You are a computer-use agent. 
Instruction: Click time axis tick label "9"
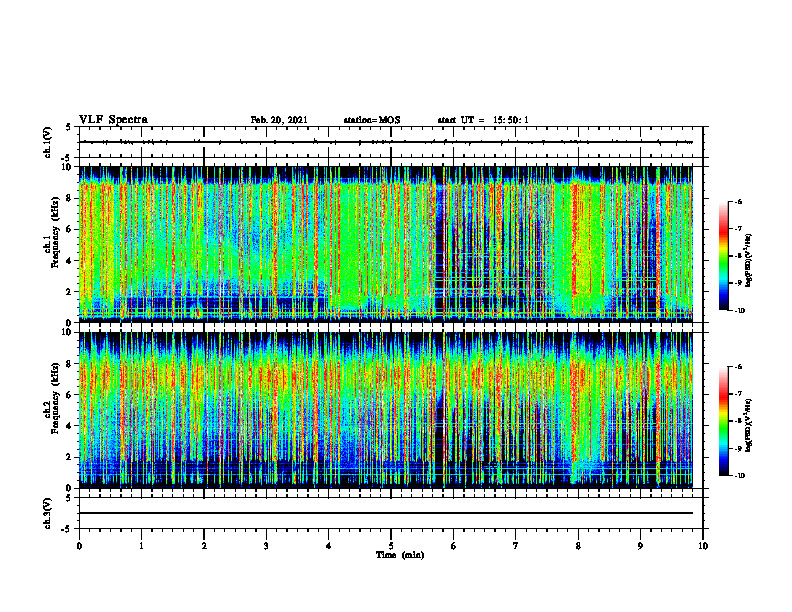click(640, 546)
